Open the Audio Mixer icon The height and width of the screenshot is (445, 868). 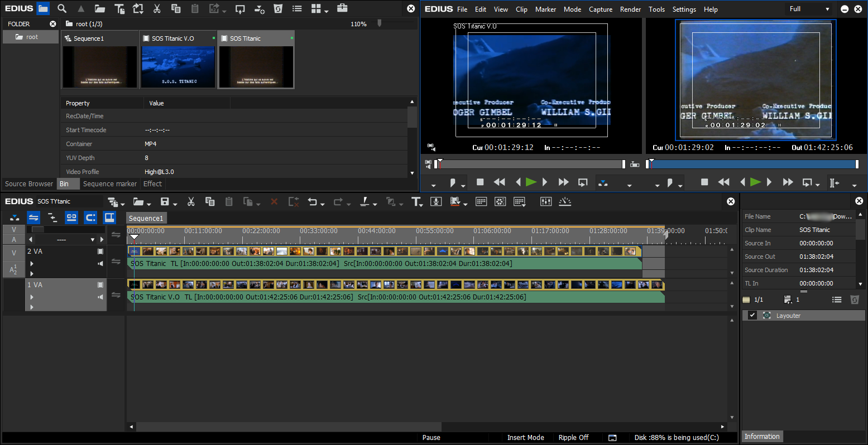point(546,201)
